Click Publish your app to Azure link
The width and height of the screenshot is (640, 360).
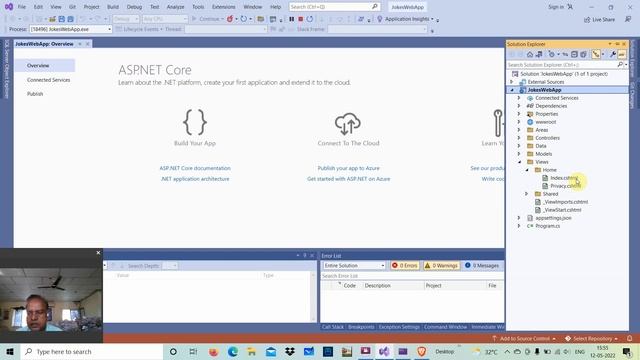click(349, 168)
